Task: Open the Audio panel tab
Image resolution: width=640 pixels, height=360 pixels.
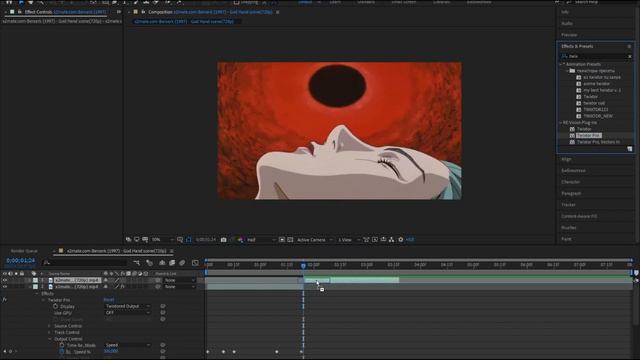Action: pyautogui.click(x=567, y=24)
